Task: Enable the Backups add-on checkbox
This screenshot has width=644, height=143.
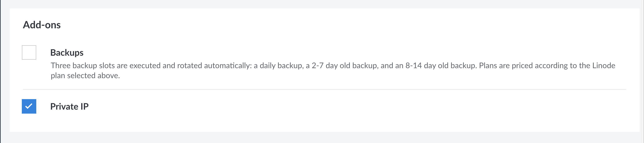Action: coord(29,52)
